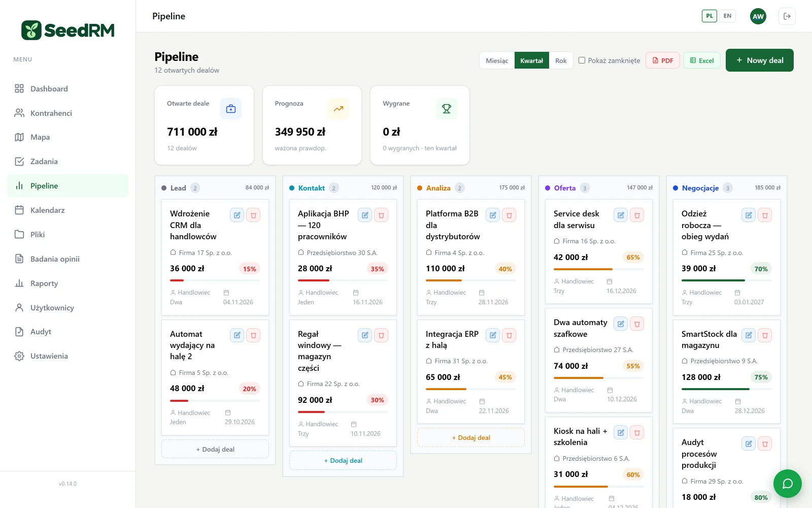Edit the Automat wydający na halę 2 deal
Viewport: 812px width, 508px height.
click(x=237, y=335)
